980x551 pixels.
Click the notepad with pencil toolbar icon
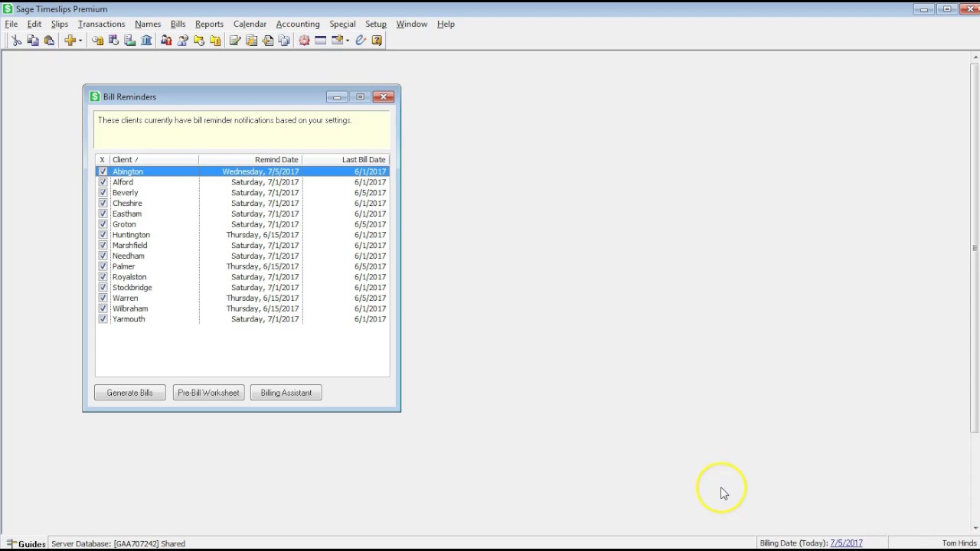point(235,41)
